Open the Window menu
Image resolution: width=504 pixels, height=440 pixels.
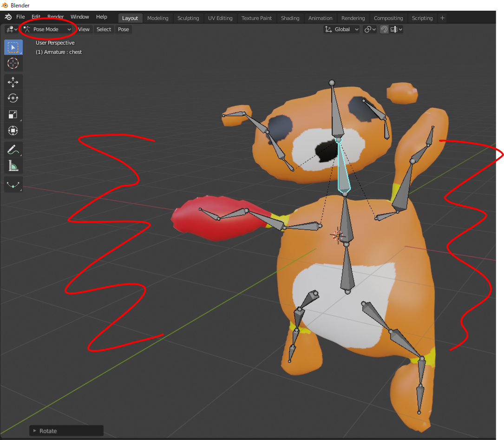(x=80, y=17)
